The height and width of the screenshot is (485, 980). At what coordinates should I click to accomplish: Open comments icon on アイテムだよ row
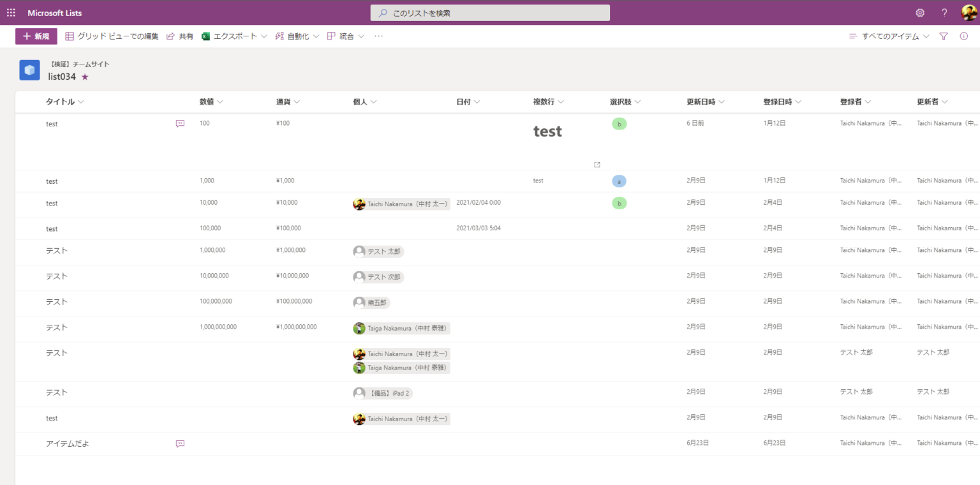pos(180,444)
